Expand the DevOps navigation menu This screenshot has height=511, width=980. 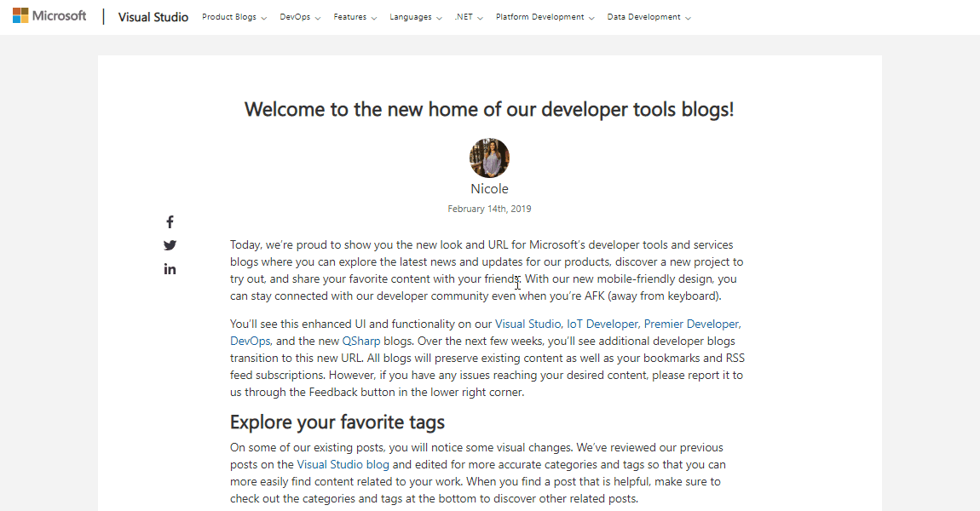coord(300,18)
